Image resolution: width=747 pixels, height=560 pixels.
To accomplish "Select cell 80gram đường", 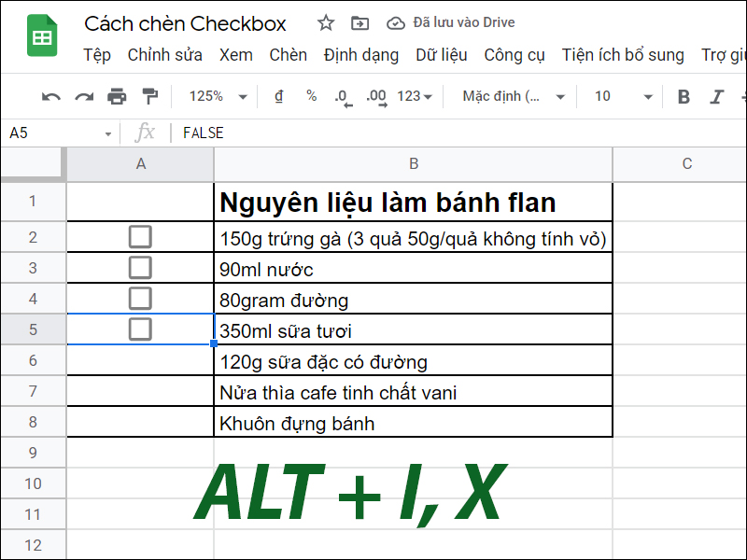I will click(x=414, y=299).
